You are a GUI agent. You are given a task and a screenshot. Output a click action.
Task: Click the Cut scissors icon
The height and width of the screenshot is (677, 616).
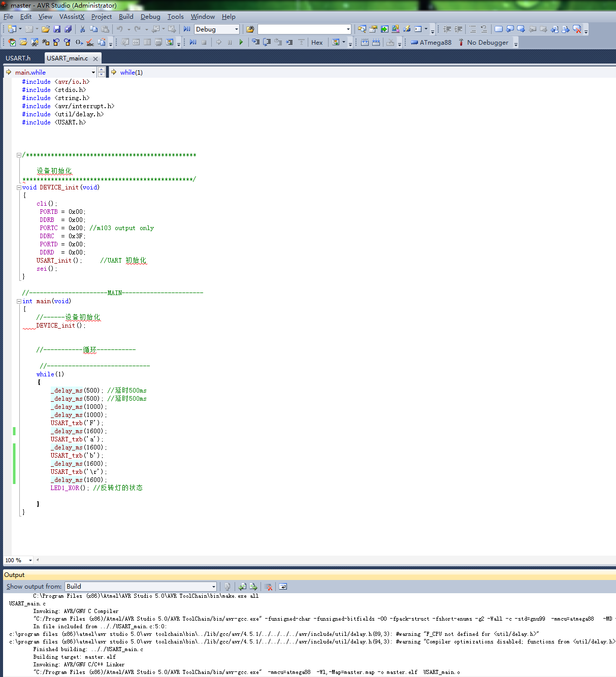tap(83, 29)
